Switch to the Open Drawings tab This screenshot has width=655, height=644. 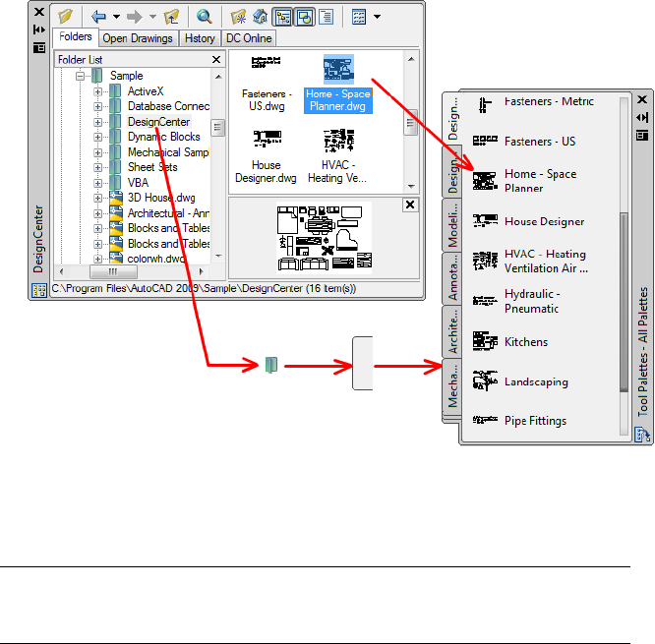(138, 38)
